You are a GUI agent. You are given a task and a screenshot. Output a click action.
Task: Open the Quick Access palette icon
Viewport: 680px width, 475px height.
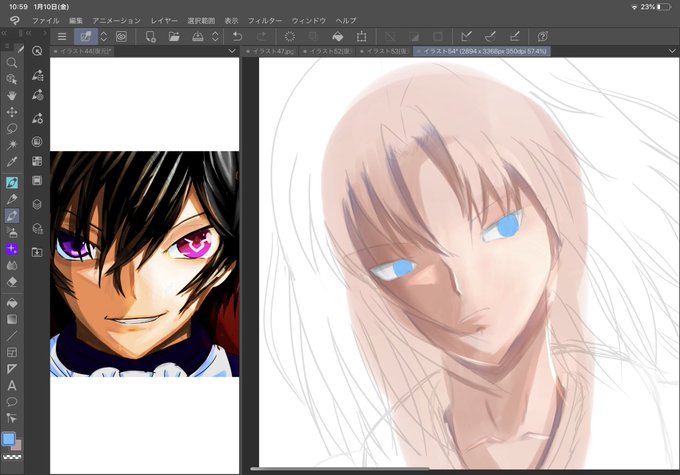coord(37,51)
